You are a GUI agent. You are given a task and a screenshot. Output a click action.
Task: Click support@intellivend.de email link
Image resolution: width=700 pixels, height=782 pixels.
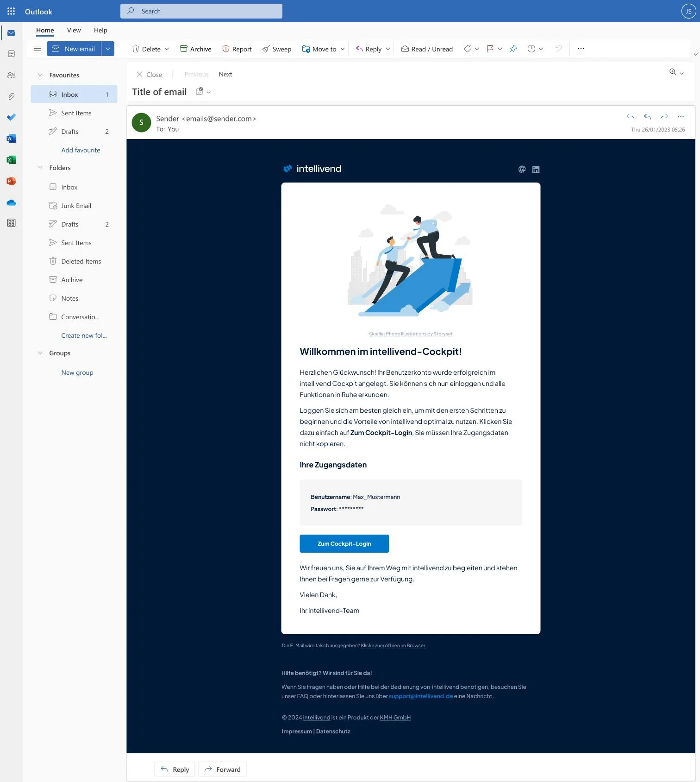421,696
